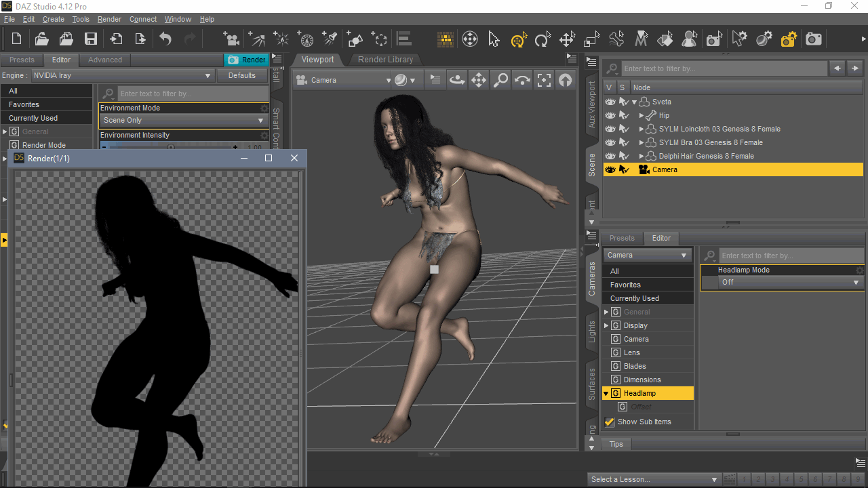Click the Undo arrow icon

click(x=165, y=39)
